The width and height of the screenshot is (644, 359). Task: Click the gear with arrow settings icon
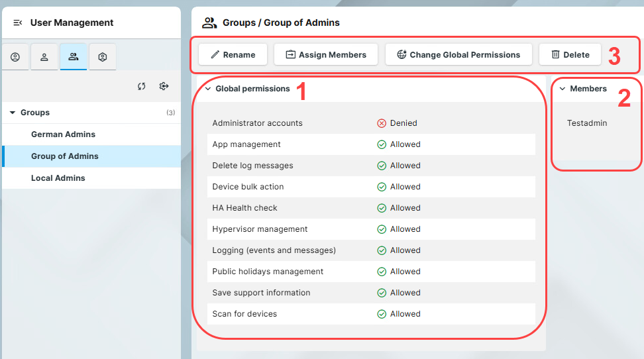[x=164, y=86]
